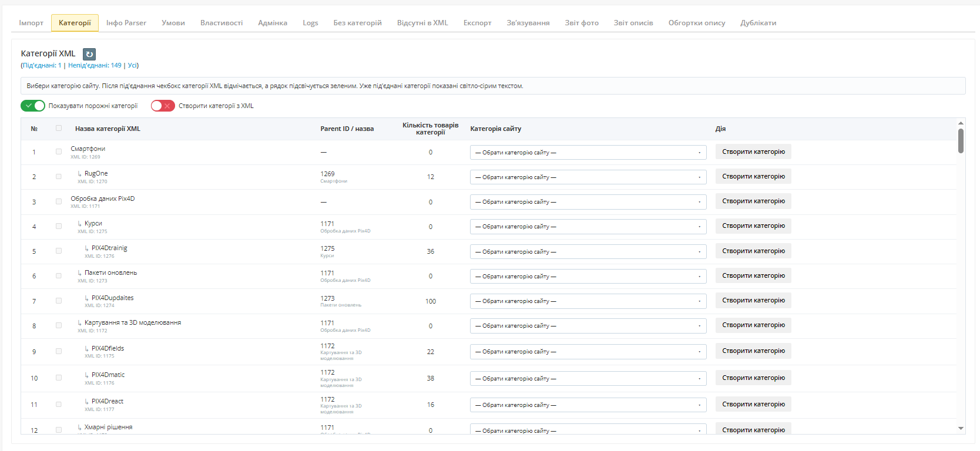Expand site category select for Обробка даних Pix4D

click(x=588, y=202)
